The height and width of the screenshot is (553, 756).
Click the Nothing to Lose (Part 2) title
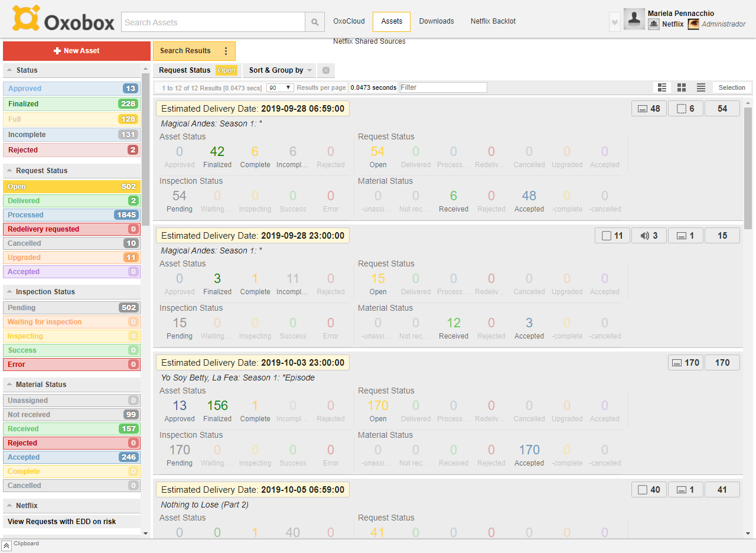(205, 505)
